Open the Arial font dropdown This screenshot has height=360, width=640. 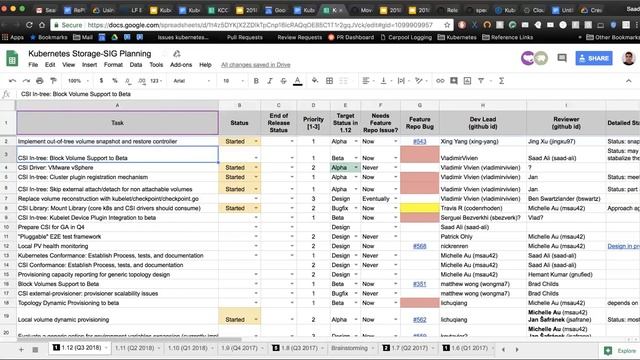(191, 81)
